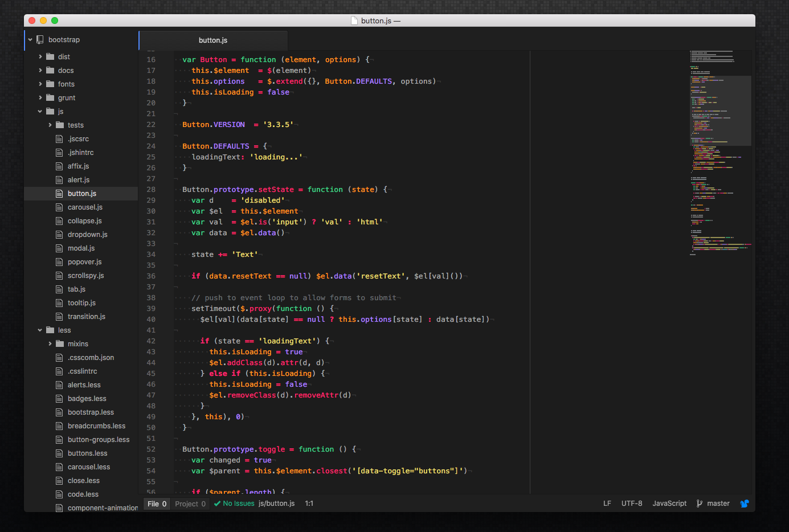Viewport: 789px width, 532px height.
Task: Open button.js in the tree view
Action: tap(81, 194)
